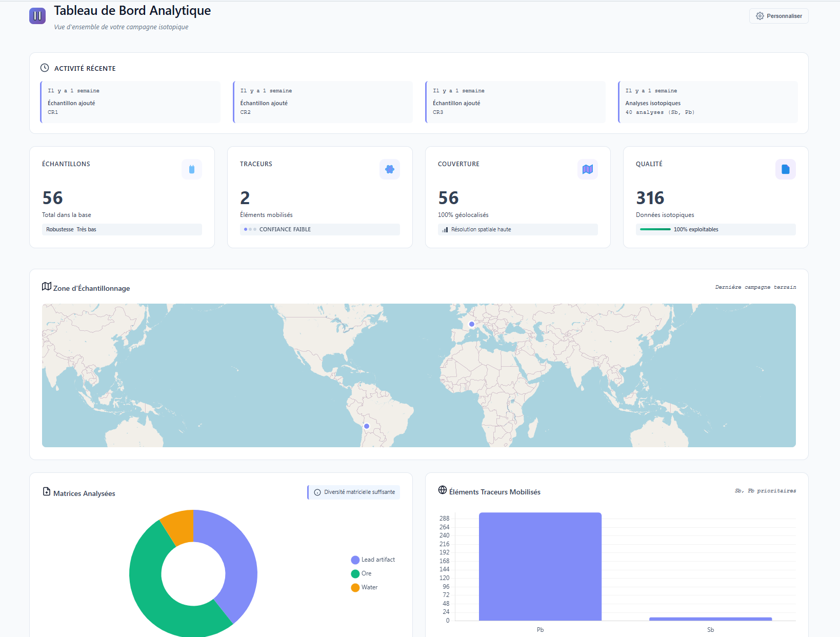Click the 100% exploitables progress bar

pos(655,229)
